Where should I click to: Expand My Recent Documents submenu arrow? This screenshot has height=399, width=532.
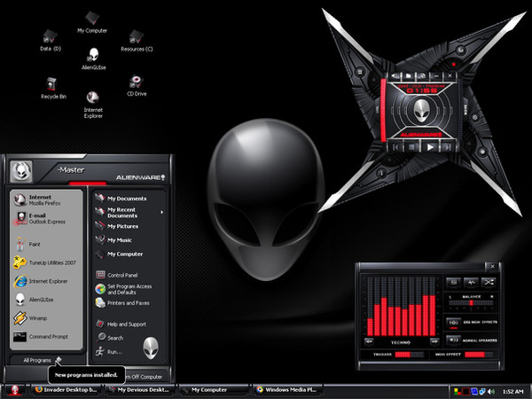(162, 213)
